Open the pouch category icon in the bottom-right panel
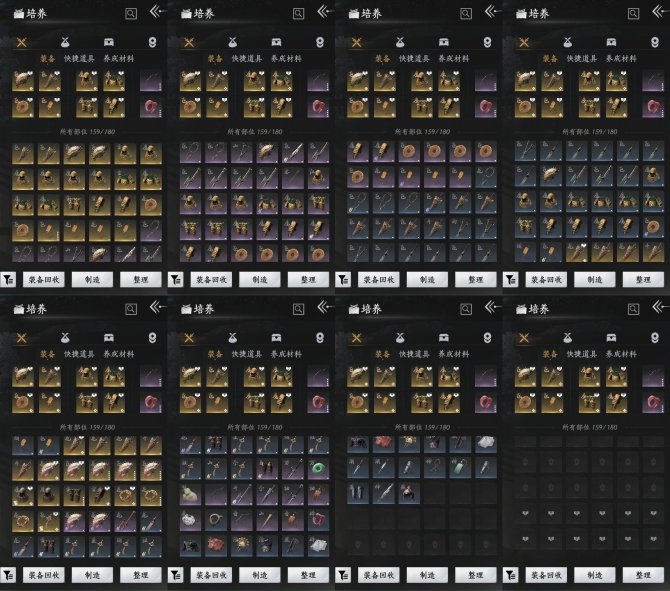This screenshot has width=670, height=591. click(x=567, y=338)
